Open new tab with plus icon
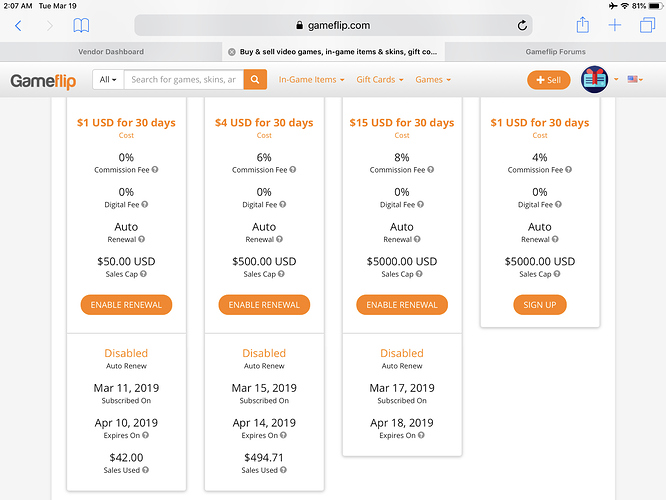This screenshot has height=500, width=666. [615, 25]
